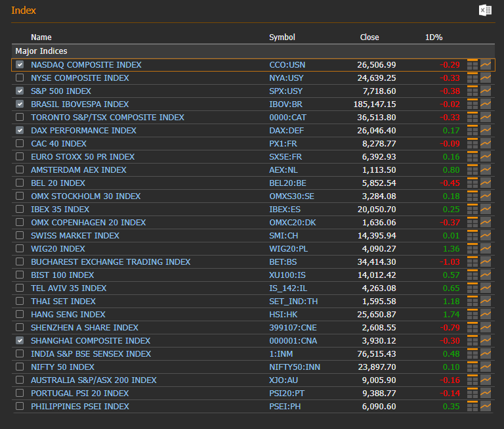Click the 1.74 change for Hang Seng

(451, 315)
